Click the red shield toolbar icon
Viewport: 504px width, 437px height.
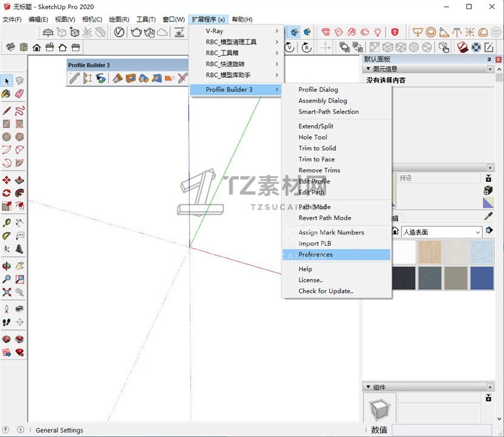pyautogui.click(x=395, y=32)
